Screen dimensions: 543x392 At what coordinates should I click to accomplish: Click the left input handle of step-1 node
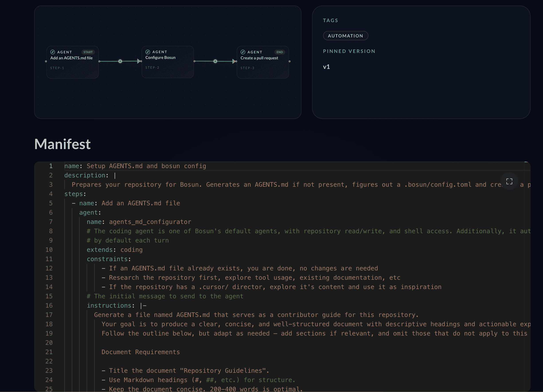46,62
